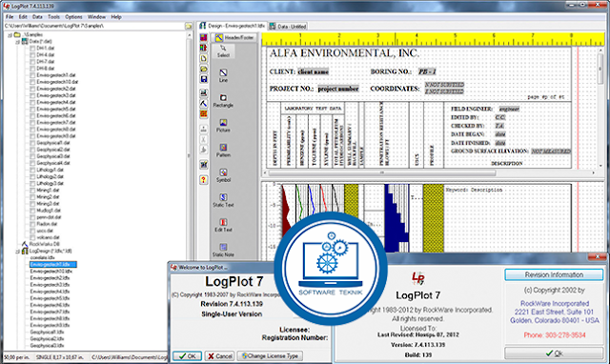Viewport: 610px width, 364px height.
Task: Choose the Rectangle tool
Action: click(x=223, y=101)
